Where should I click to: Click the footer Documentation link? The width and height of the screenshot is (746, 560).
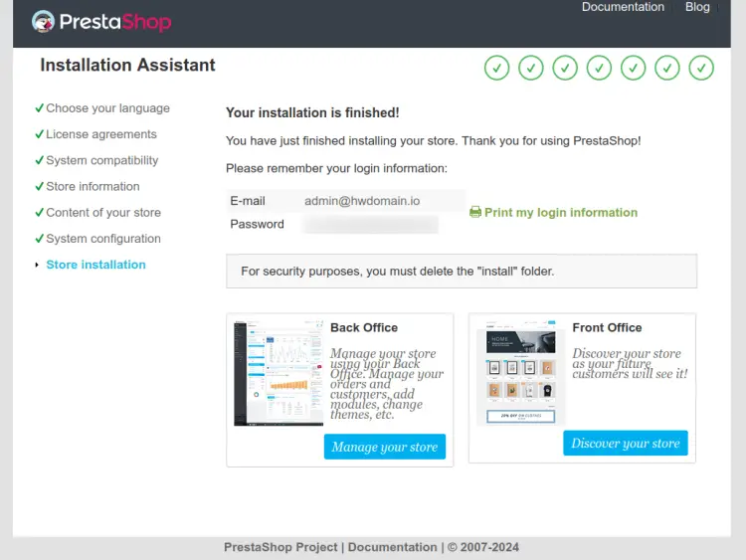tap(392, 547)
